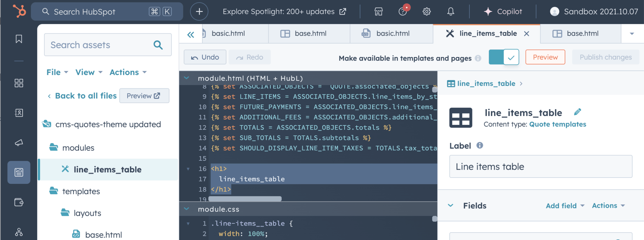This screenshot has height=240, width=644.
Task: Open the create new plus button
Action: tap(199, 11)
